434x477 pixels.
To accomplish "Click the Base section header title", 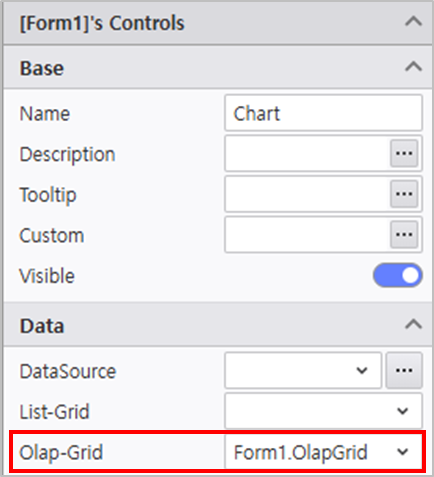I will tap(42, 68).
